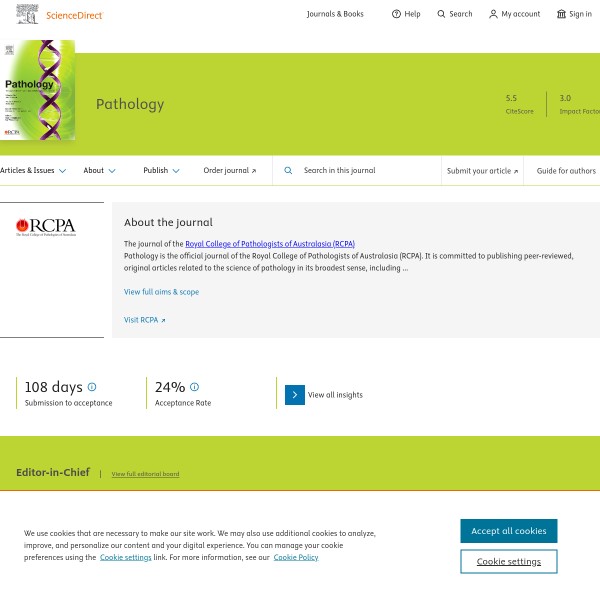The width and height of the screenshot is (600, 600).
Task: Open Journals & Books menu item
Action: [x=335, y=14]
